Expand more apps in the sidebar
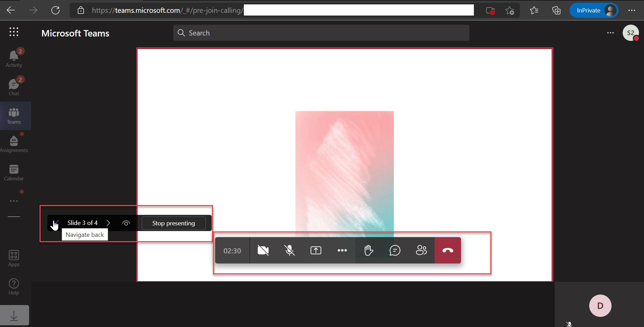 (14, 201)
